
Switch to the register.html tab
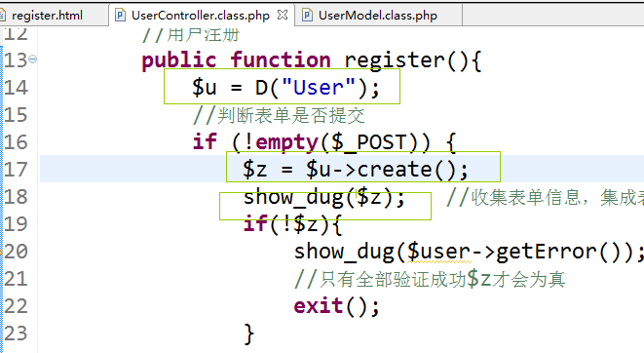click(x=47, y=16)
